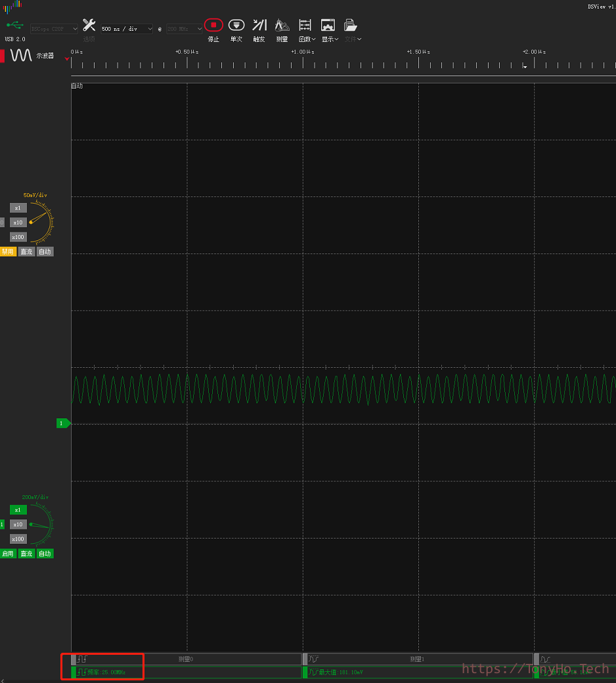Toggle green channel 直流 DC coupling
Viewport: 616px width, 683px height.
[26, 554]
